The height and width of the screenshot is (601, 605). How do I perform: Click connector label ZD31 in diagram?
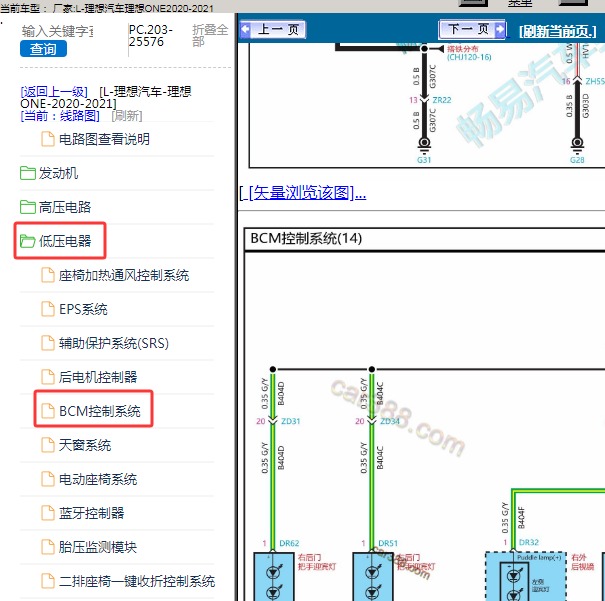291,421
